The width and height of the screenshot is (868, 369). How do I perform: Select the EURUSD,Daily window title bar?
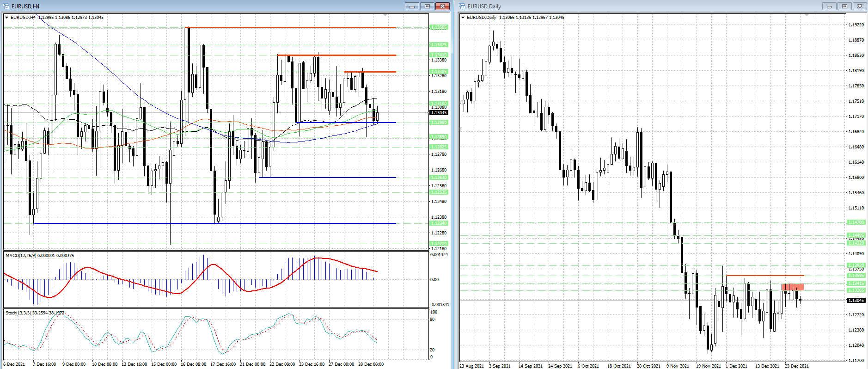(647, 6)
